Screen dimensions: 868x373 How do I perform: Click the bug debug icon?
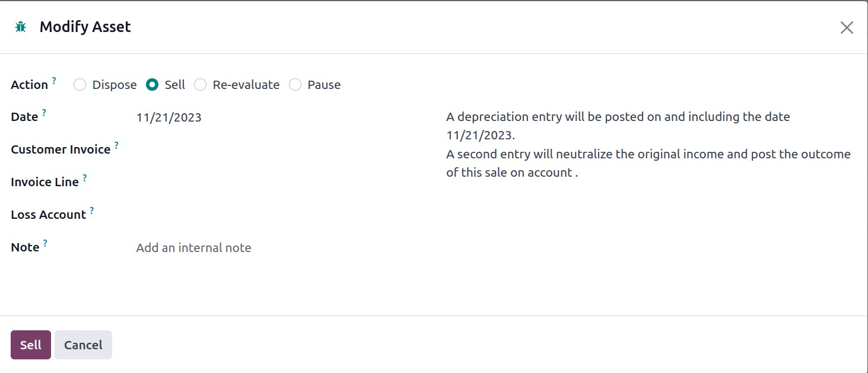point(21,27)
